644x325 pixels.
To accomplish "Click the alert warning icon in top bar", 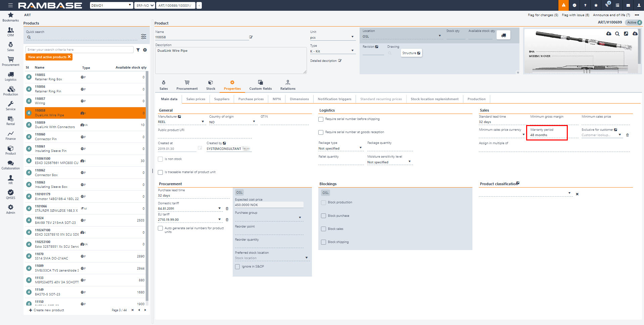I will (563, 5).
